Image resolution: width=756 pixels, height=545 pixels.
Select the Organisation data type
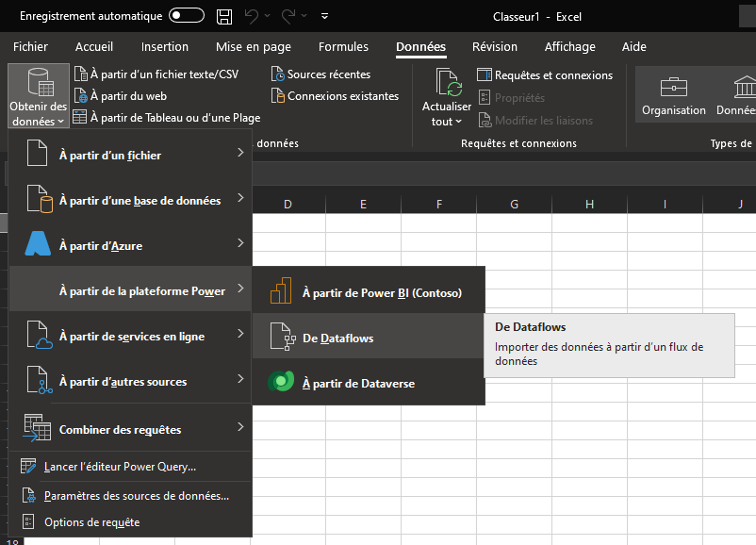coord(674,95)
